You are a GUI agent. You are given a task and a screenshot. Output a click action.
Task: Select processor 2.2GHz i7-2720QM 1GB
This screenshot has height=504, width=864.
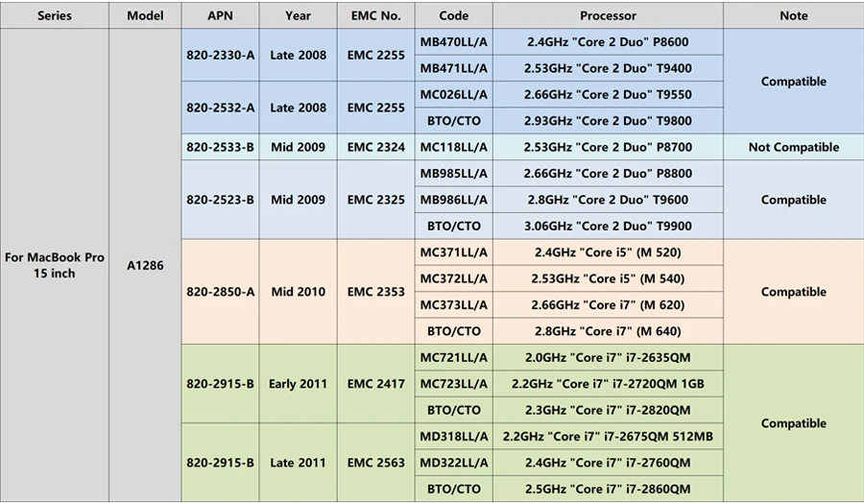point(608,383)
